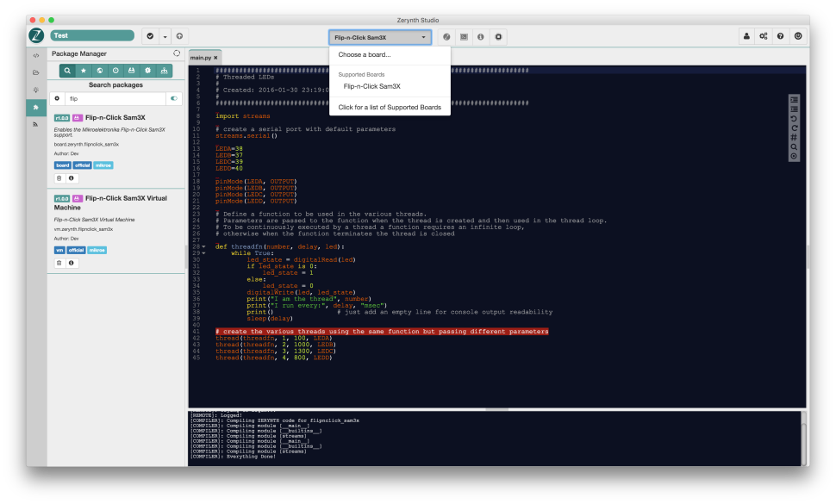Click the target circle icon in editor tools
Viewport: 836px width, 504px height.
pyautogui.click(x=794, y=156)
